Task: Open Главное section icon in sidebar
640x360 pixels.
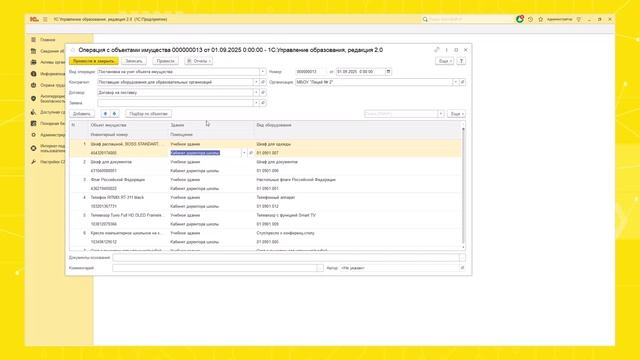Action: pyautogui.click(x=33, y=40)
